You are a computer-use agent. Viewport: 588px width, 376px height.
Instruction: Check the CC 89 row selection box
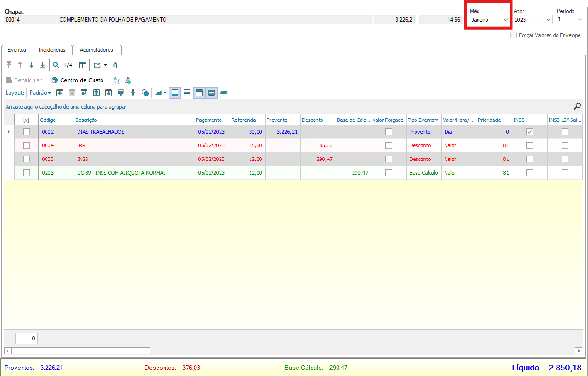click(26, 173)
